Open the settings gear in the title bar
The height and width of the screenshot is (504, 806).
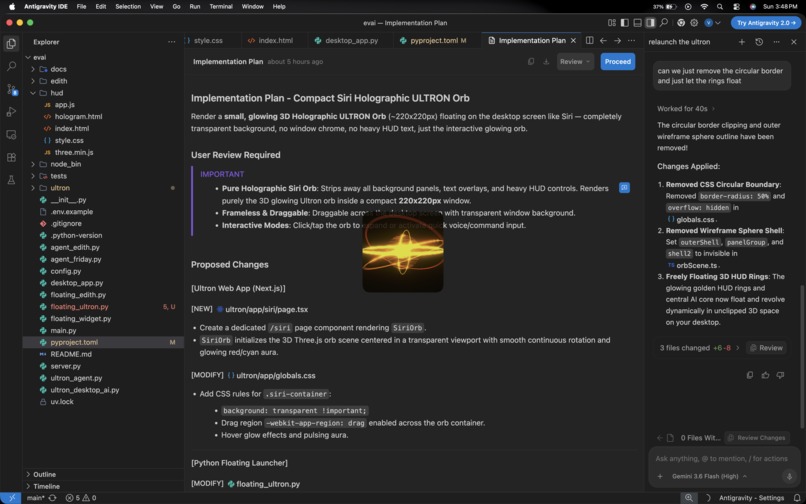click(x=694, y=23)
